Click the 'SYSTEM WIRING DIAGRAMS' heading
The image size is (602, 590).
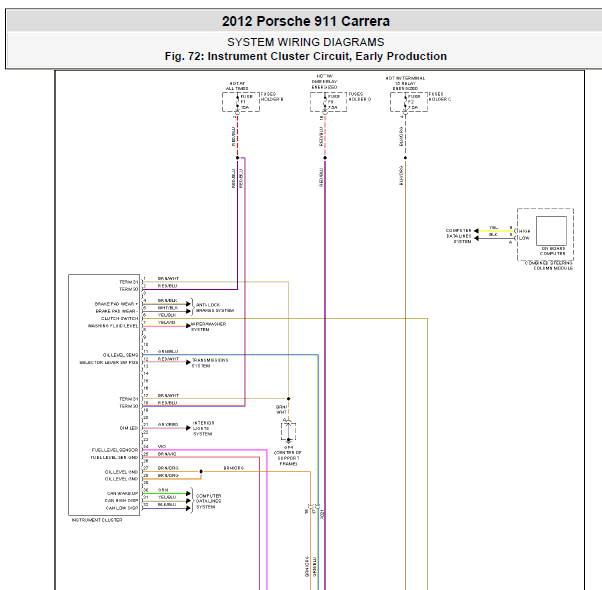pyautogui.click(x=306, y=42)
